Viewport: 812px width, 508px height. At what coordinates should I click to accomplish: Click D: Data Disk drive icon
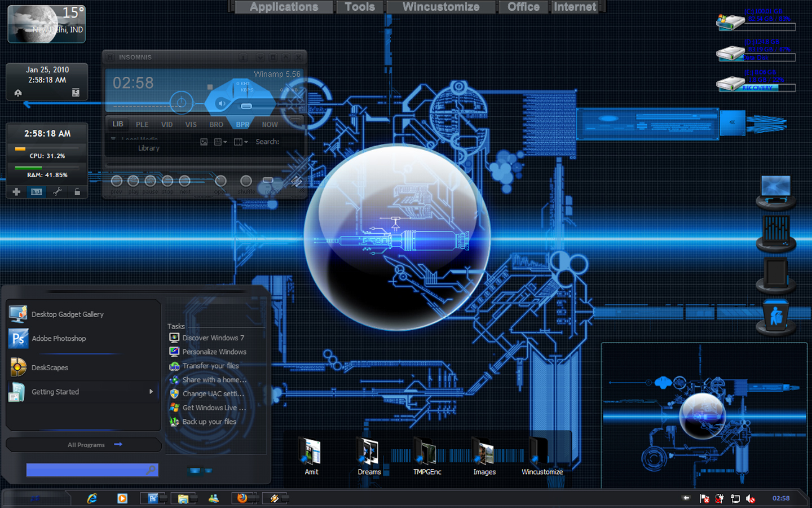tap(730, 53)
